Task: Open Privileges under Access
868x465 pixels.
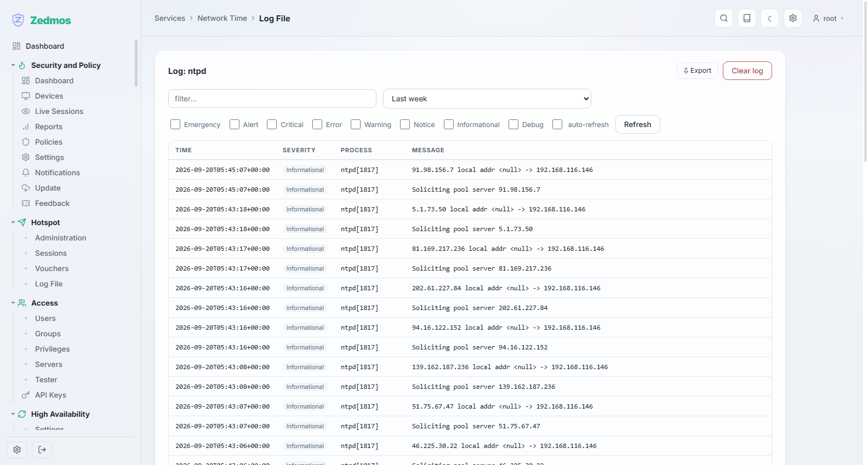Action: (x=53, y=349)
